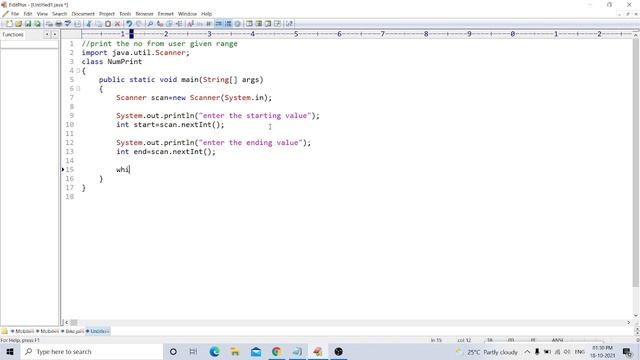
Task: Switch to the Untitled document tab
Action: point(98,331)
